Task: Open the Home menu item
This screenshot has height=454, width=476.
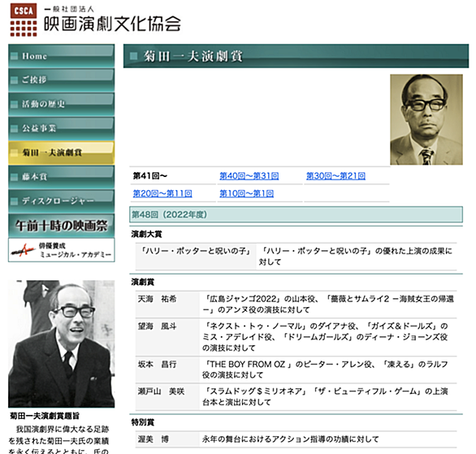Action: click(x=61, y=56)
